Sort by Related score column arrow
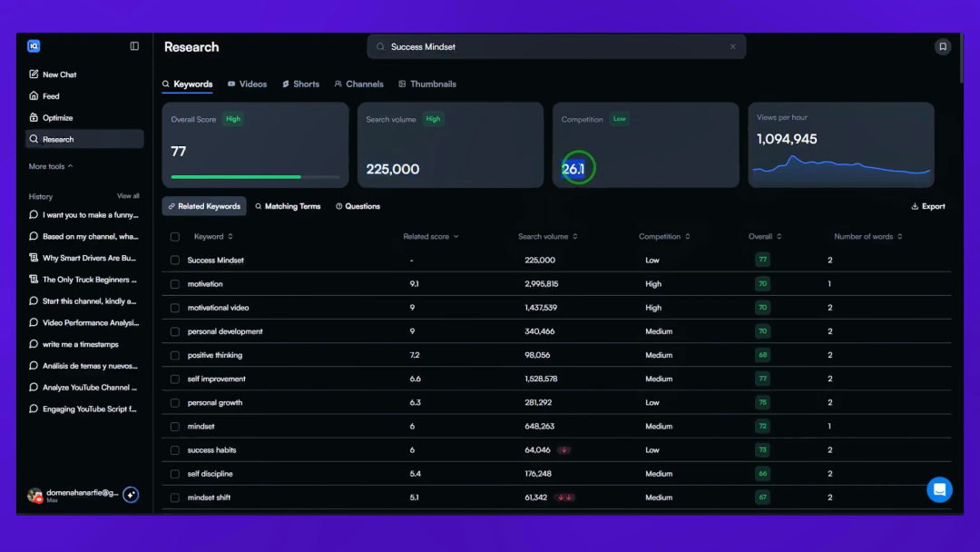This screenshot has width=980, height=552. 456,236
